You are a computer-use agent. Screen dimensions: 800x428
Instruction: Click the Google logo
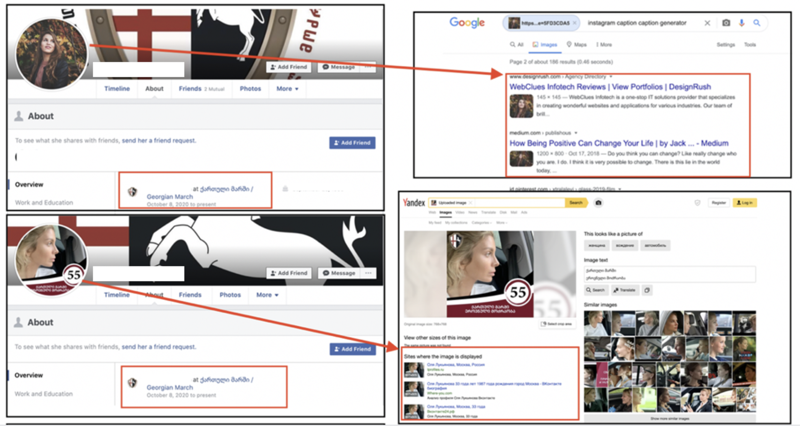(467, 22)
